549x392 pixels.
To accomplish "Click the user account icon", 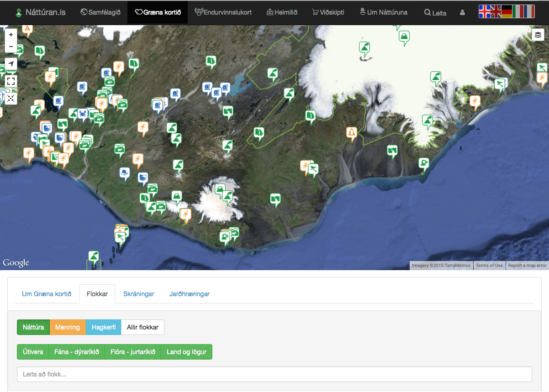I will (462, 13).
